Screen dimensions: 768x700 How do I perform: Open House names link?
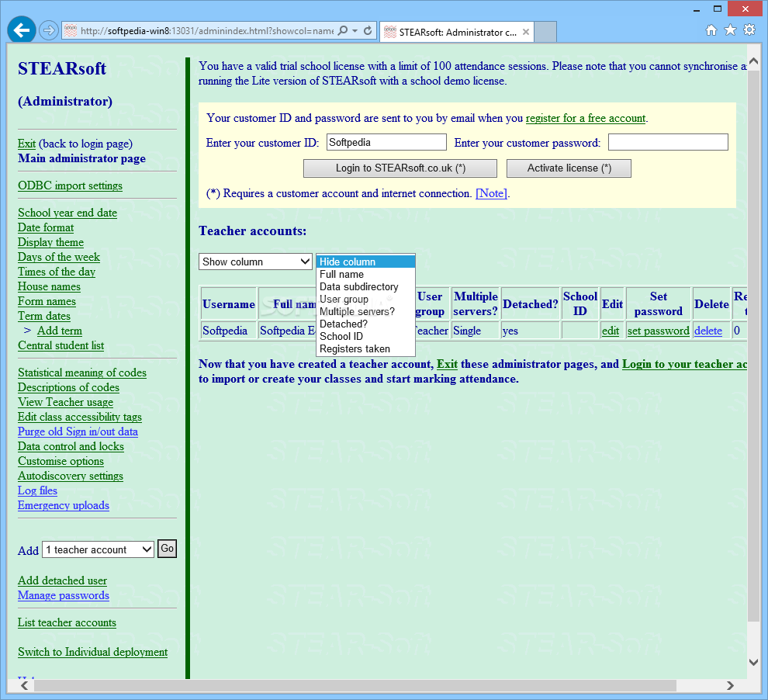50,286
